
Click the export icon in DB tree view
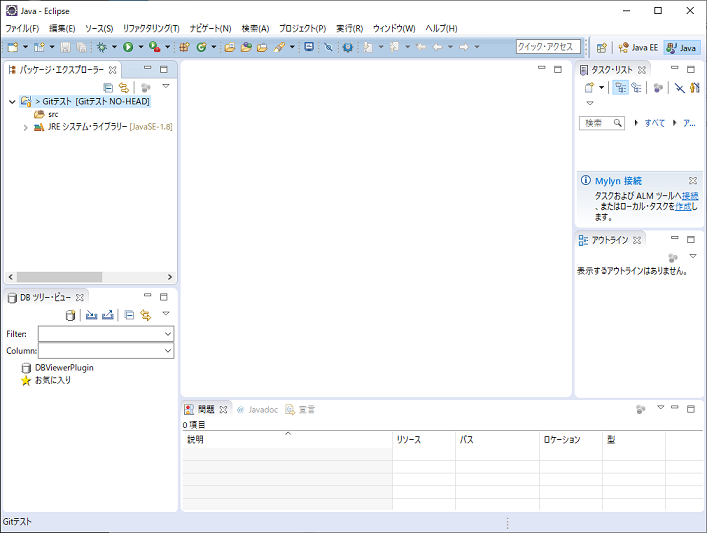pyautogui.click(x=108, y=315)
